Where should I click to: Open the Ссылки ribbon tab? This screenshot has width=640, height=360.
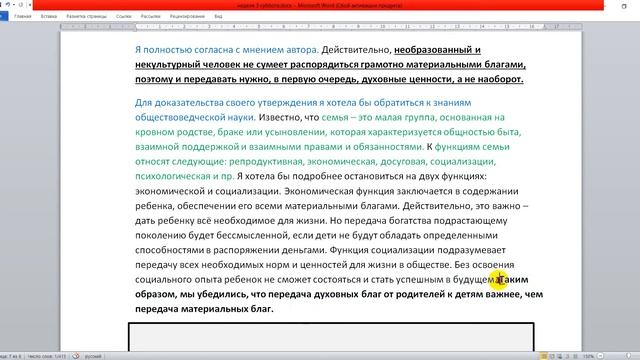click(x=124, y=16)
